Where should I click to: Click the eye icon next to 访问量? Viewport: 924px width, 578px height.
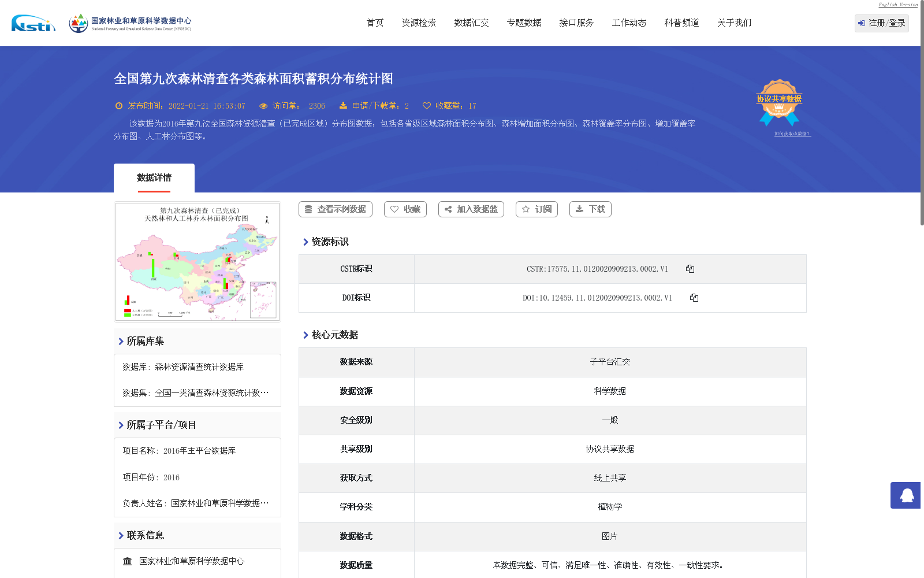click(263, 106)
